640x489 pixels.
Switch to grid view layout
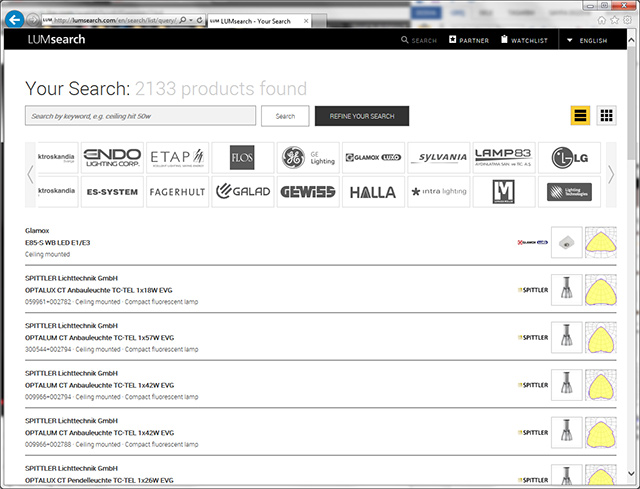[607, 116]
